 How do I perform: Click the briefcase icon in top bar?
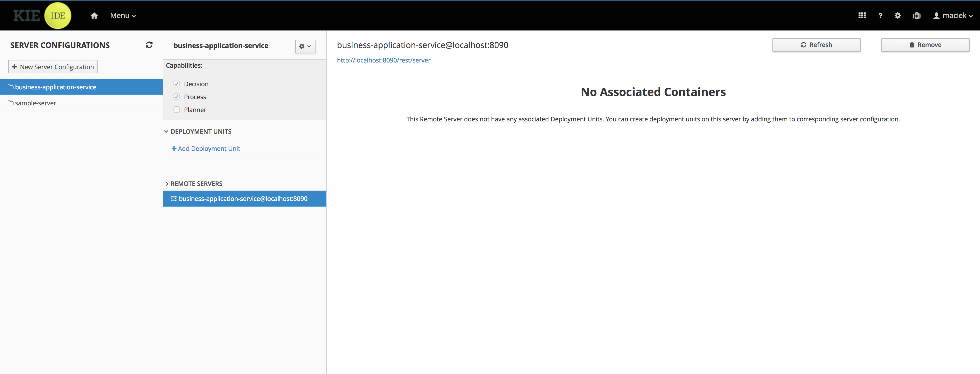(917, 15)
